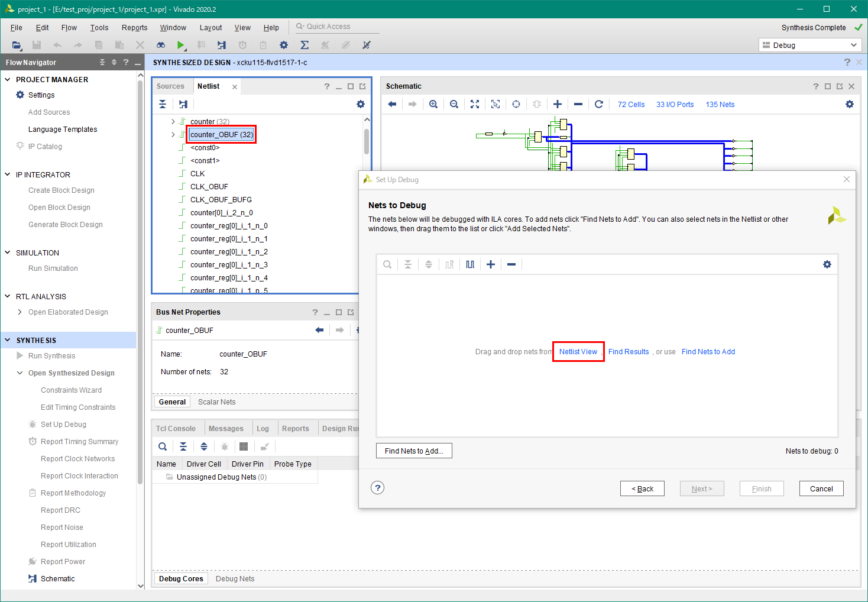The height and width of the screenshot is (602, 868).
Task: Select CLK_OBUF_BUFG net in Netlist
Action: [x=221, y=199]
